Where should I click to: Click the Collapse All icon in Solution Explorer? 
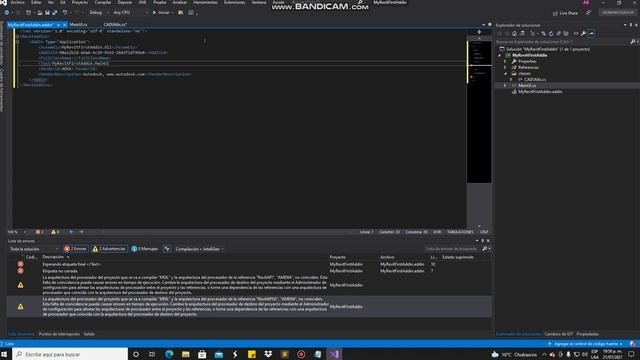tap(558, 33)
